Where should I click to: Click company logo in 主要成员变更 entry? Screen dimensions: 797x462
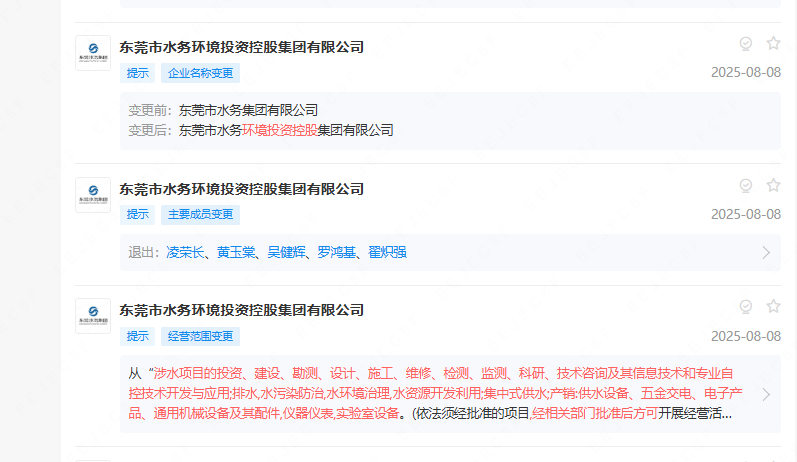(93, 195)
